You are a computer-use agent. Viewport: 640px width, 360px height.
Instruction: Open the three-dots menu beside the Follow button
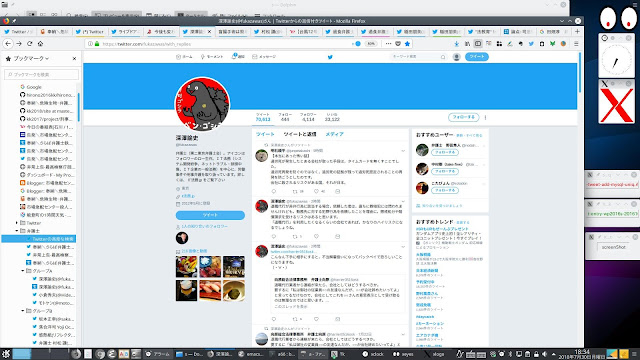tap(485, 118)
